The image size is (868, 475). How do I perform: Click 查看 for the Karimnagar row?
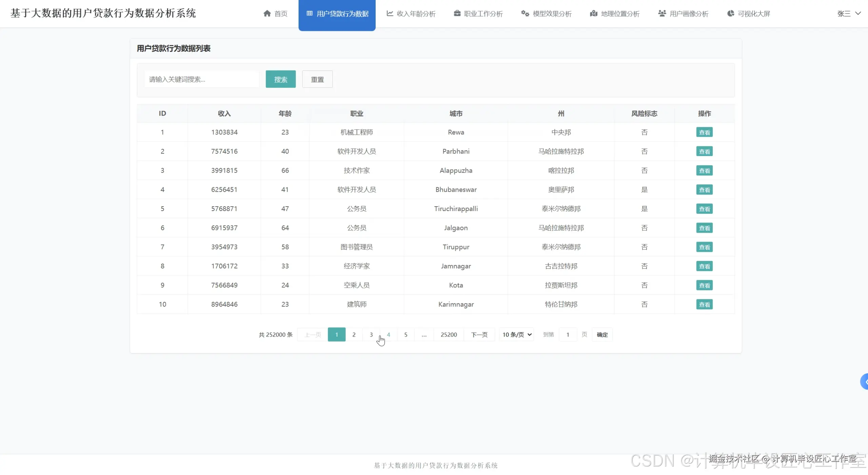[705, 304]
